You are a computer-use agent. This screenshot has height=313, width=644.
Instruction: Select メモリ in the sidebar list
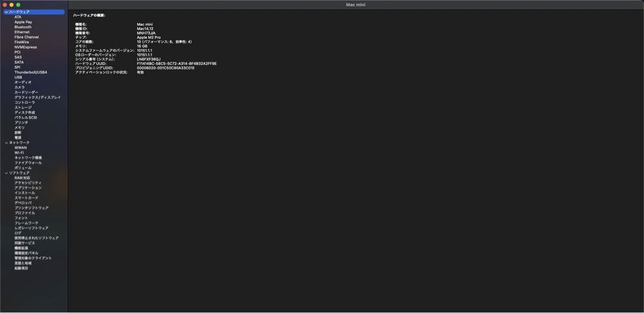(x=20, y=128)
